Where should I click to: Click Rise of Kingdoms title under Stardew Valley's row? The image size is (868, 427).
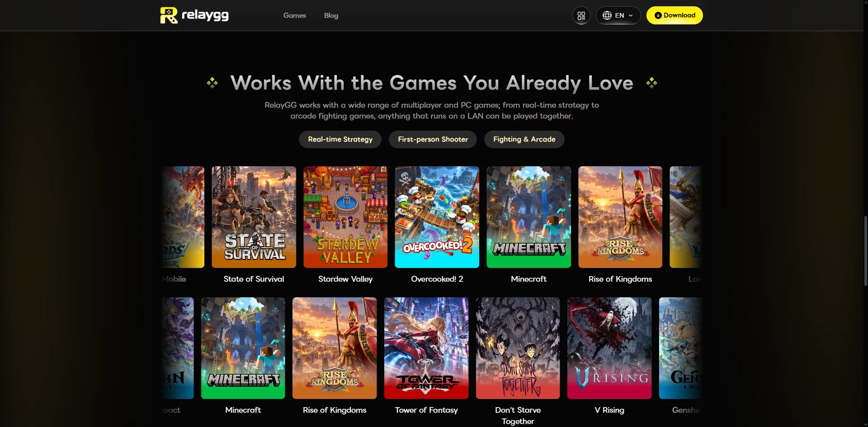[335, 410]
